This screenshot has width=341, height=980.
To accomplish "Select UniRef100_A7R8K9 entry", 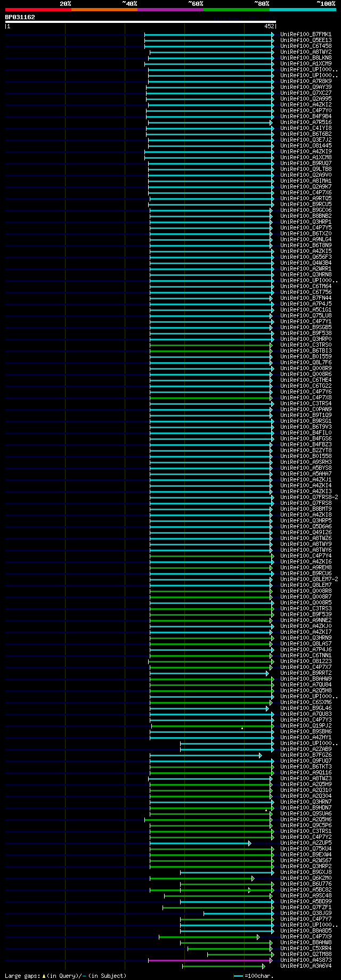I will (306, 81).
